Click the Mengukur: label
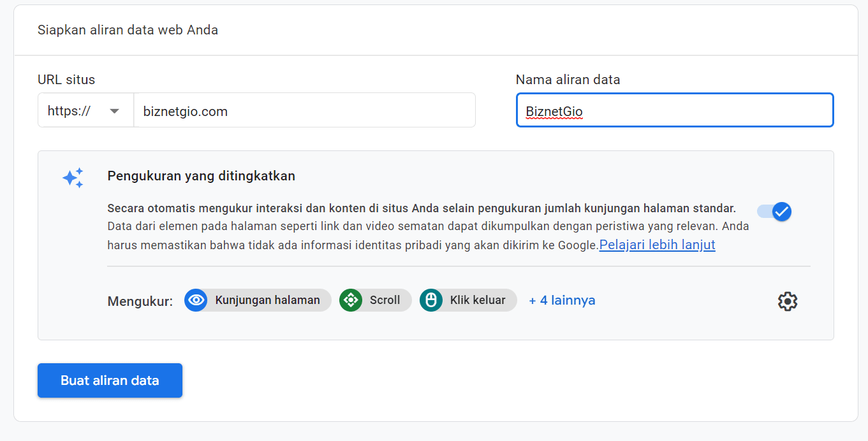868x441 pixels. tap(140, 301)
